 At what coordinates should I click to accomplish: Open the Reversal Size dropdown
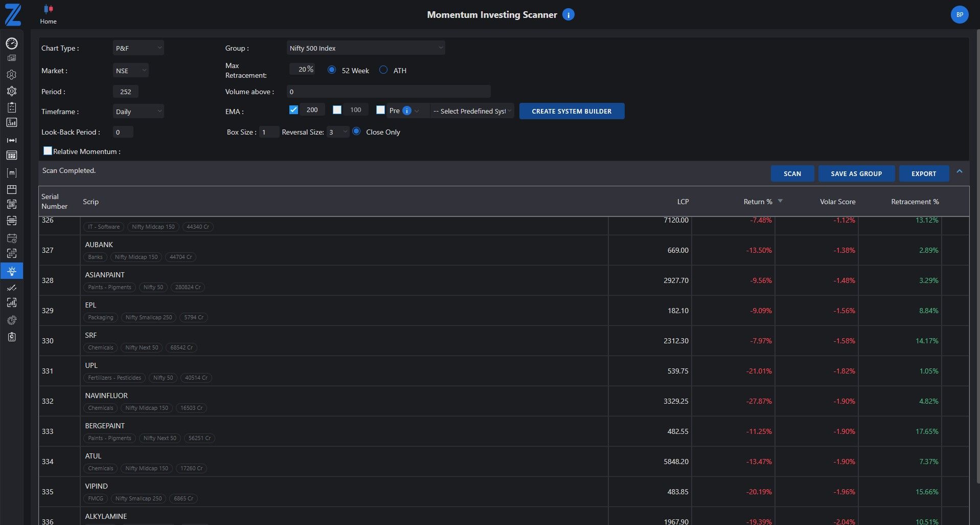coord(338,132)
